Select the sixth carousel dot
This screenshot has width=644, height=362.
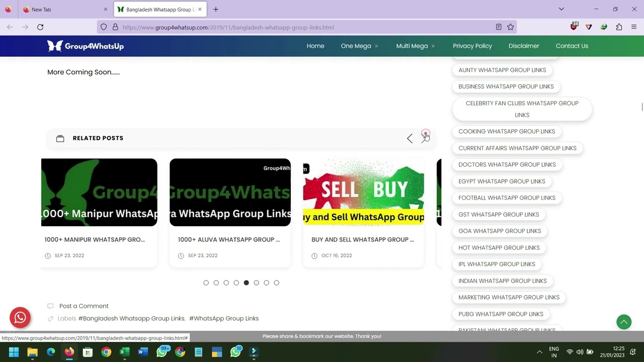256,283
